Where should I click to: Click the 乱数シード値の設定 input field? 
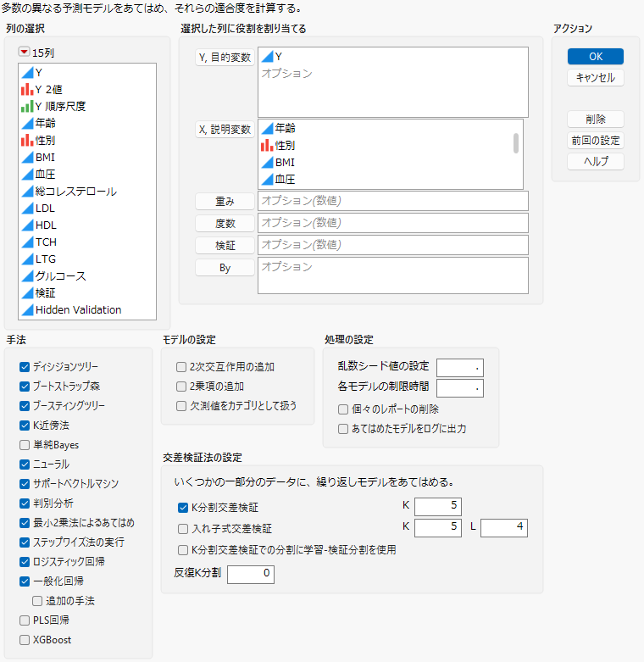[460, 368]
